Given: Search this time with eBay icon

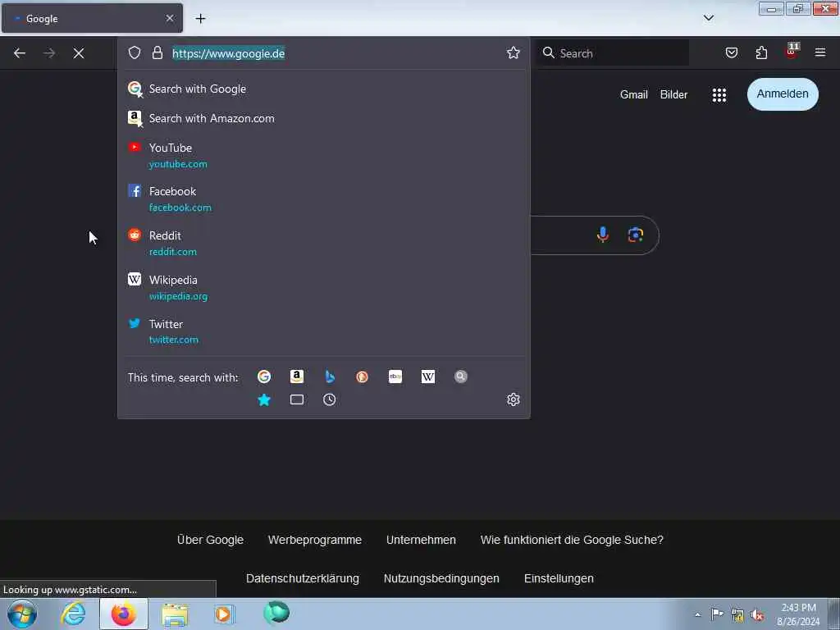Looking at the screenshot, I should tap(395, 377).
